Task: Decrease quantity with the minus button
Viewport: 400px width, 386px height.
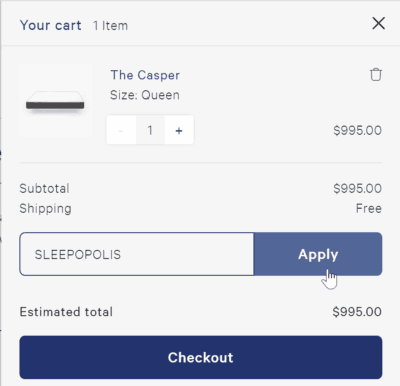Action: pyautogui.click(x=121, y=130)
